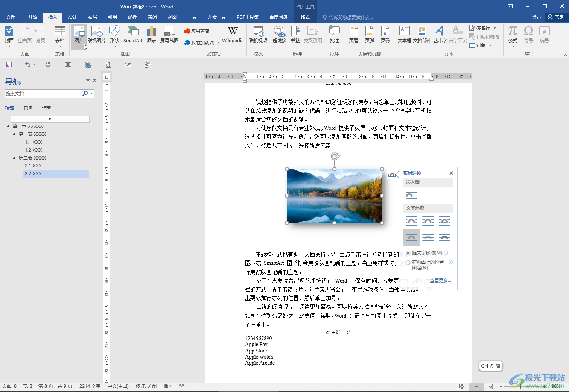Open 我的加载项 dropdown arrow
This screenshot has width=569, height=392.
218,43
